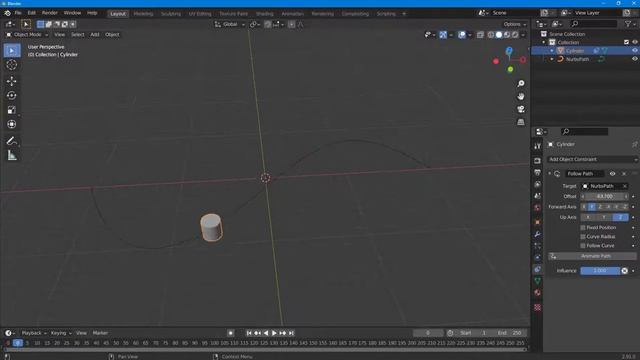The image size is (640, 360).
Task: Select the Annotate tool
Action: (12, 141)
